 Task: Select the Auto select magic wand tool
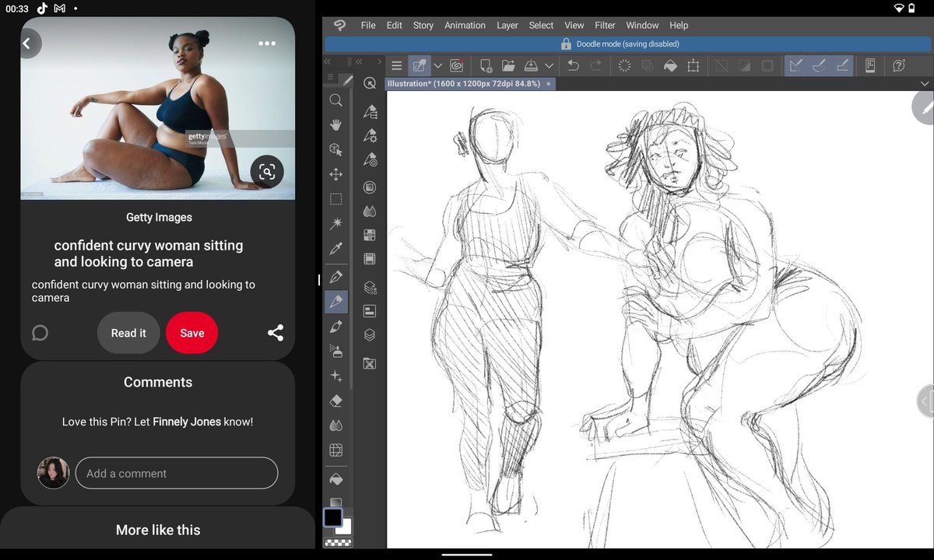pyautogui.click(x=335, y=224)
